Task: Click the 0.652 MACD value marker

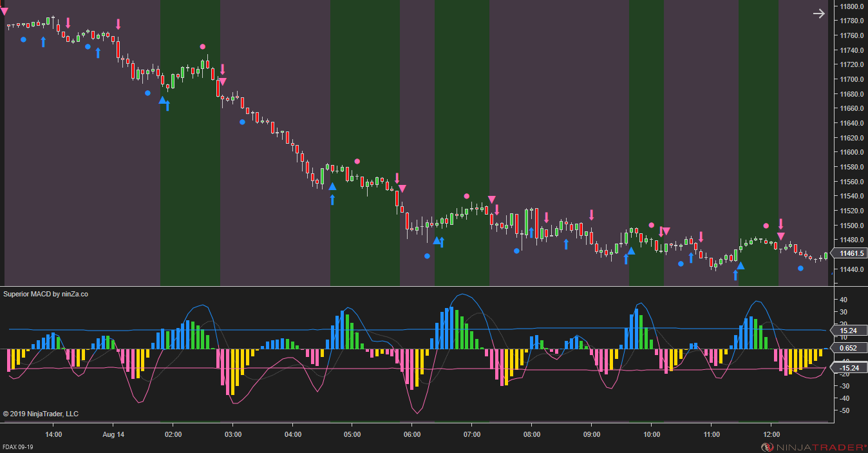Action: tap(849, 348)
